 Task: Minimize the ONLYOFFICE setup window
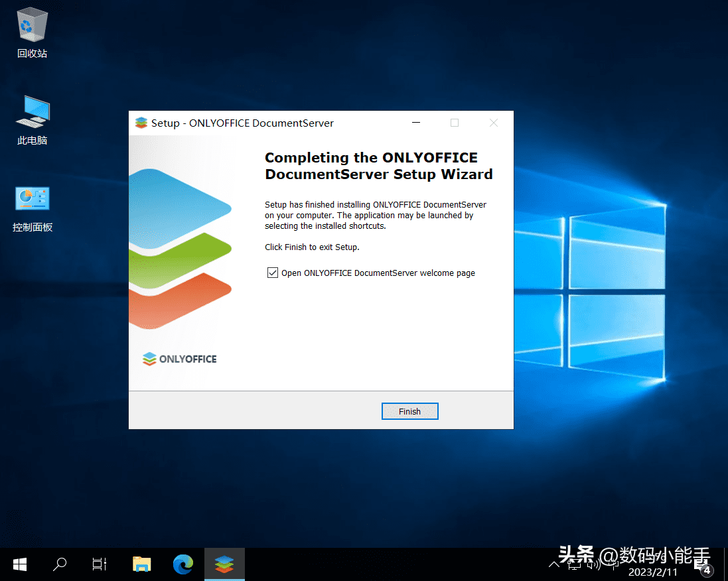(416, 123)
